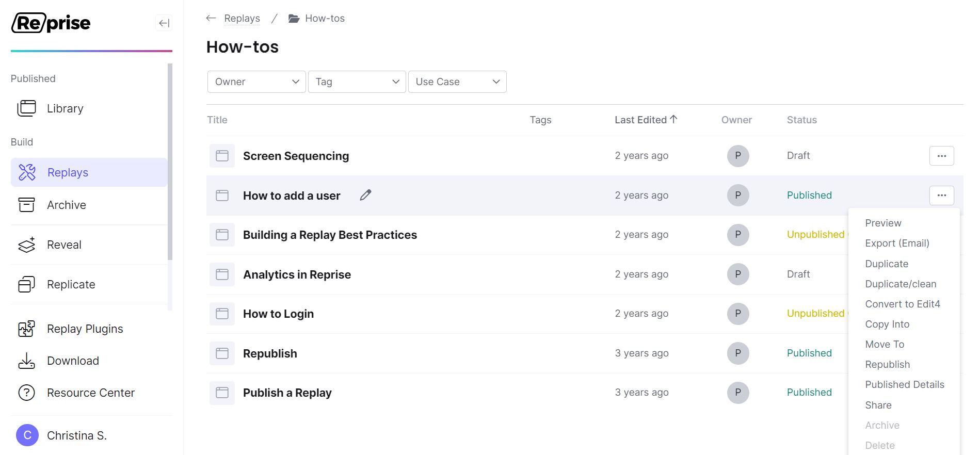Click owner avatar P for Analytics in Reprise
This screenshot has width=980, height=455.
[x=738, y=274]
